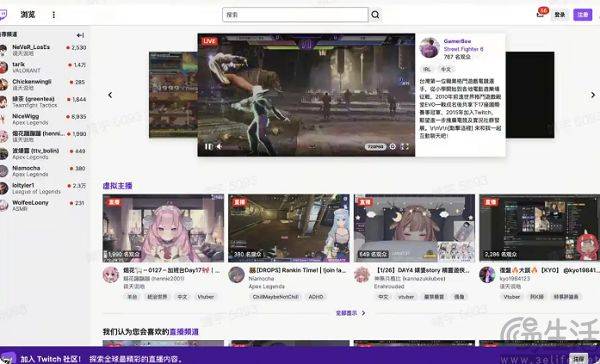Screen dimensions: 600x364
Task: Click the Niamocha card avatar
Action: click(236, 275)
